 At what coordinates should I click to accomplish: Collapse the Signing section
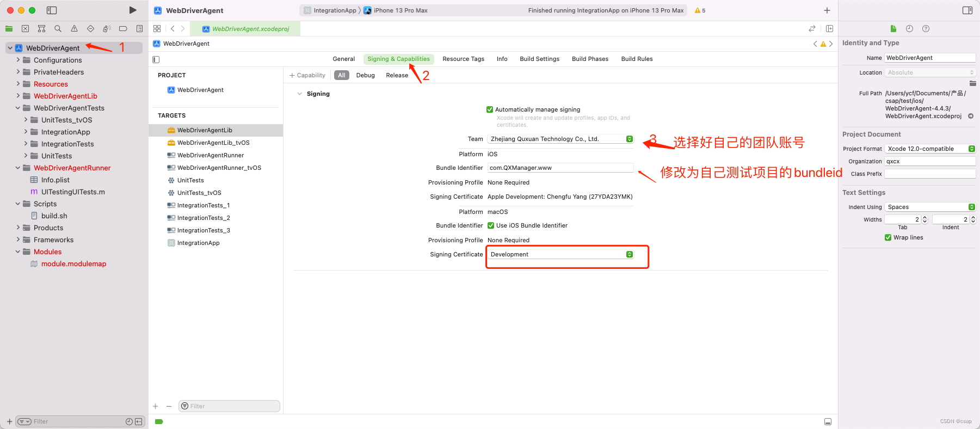(299, 94)
